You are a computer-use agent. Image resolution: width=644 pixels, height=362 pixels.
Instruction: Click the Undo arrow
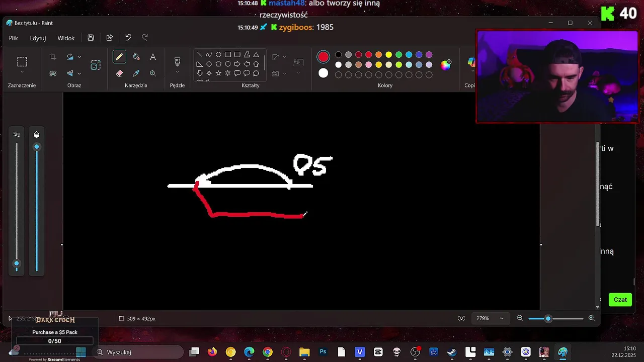tap(128, 38)
